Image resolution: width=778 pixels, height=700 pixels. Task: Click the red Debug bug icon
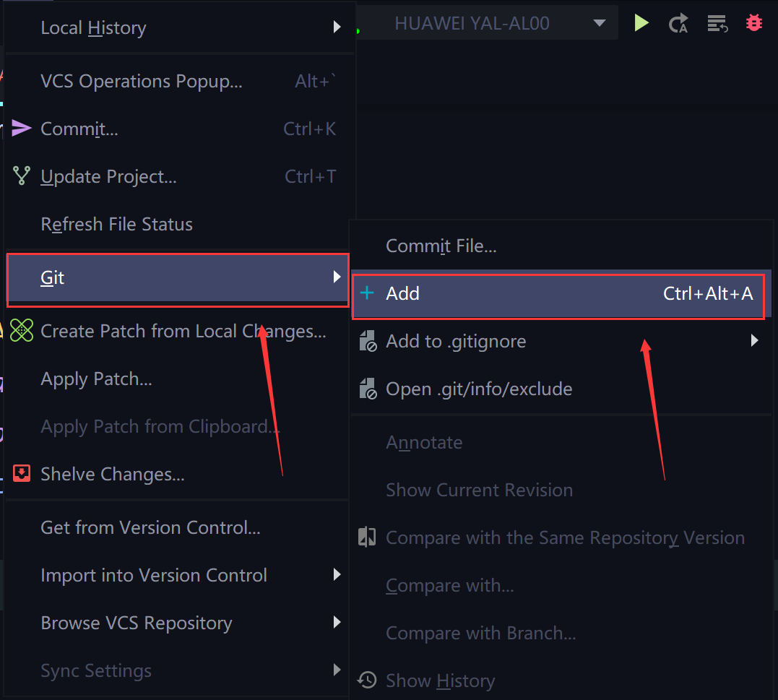point(753,23)
